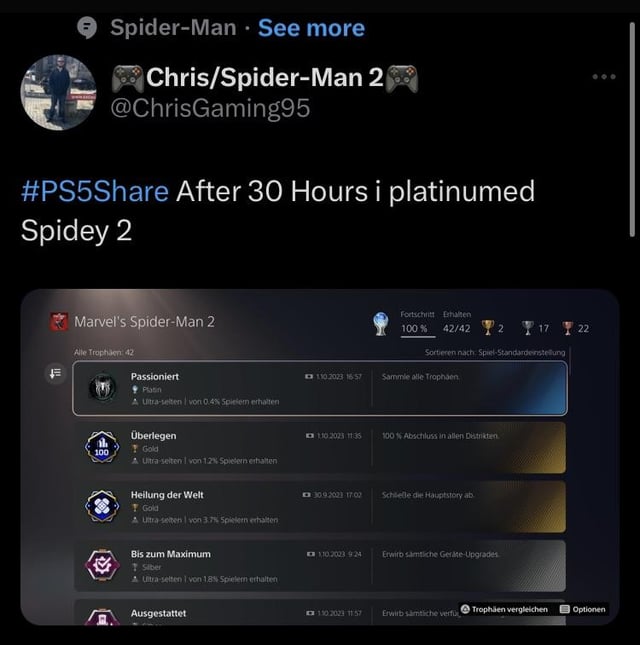
Task: Click the Heilung der Welt trophy badge
Action: point(102,506)
